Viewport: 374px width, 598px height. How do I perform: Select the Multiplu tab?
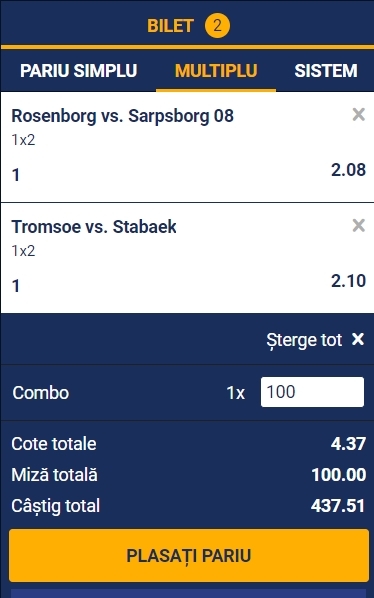pyautogui.click(x=216, y=71)
